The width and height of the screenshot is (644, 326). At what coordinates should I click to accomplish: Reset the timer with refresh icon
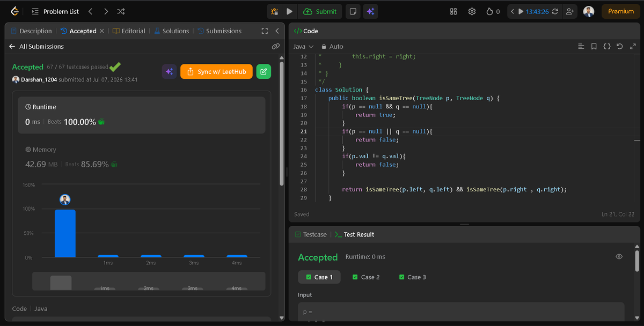pos(555,11)
